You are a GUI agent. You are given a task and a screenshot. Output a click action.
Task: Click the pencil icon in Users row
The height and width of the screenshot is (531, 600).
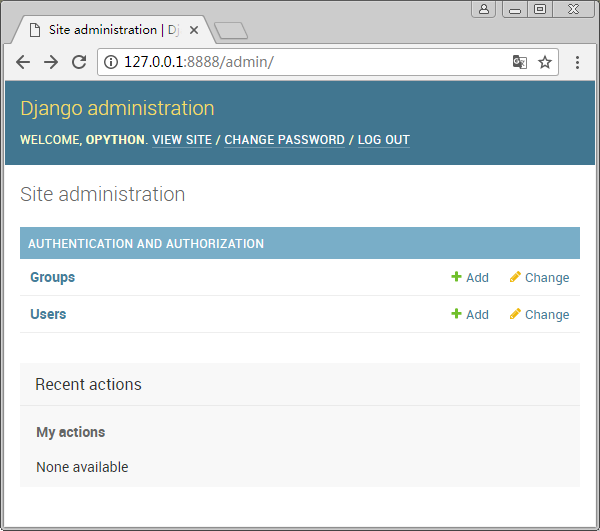click(515, 314)
